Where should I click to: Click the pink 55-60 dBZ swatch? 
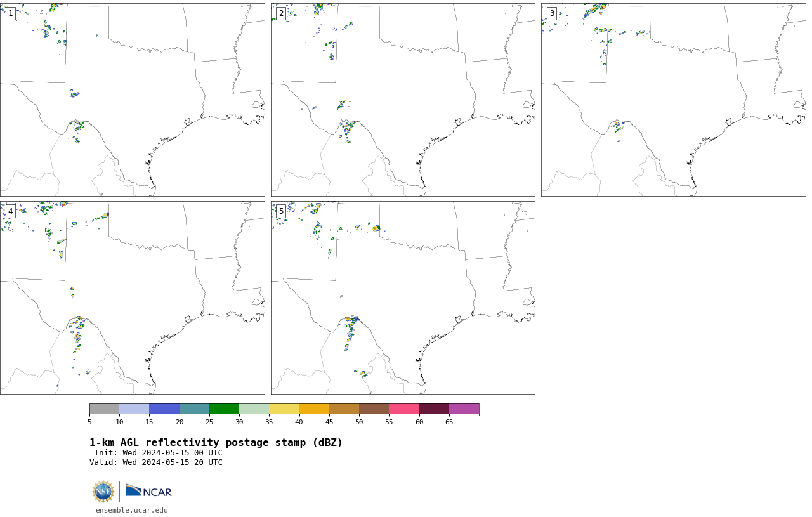click(x=404, y=409)
